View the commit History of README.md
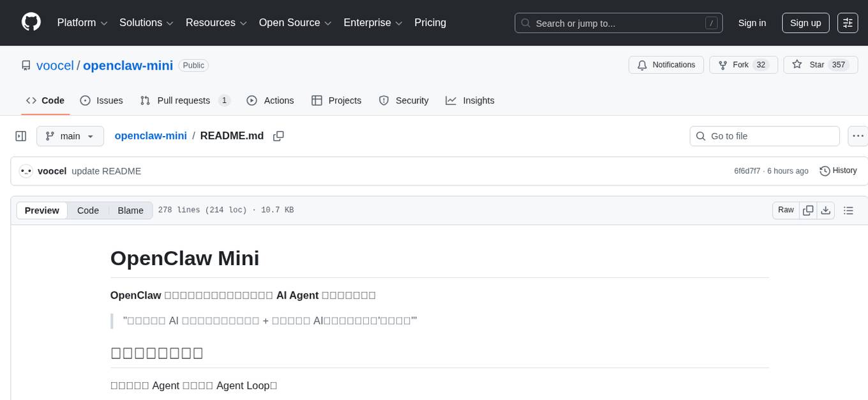The height and width of the screenshot is (400, 868). (x=838, y=171)
